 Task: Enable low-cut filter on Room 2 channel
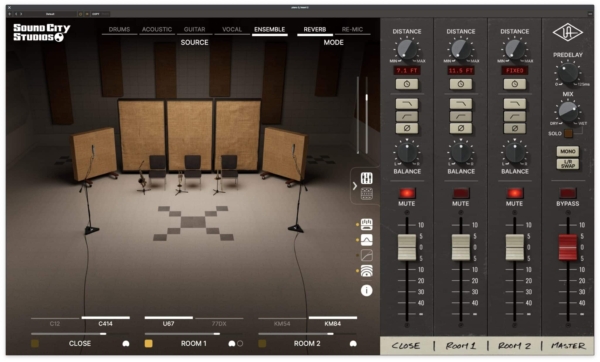pos(515,116)
